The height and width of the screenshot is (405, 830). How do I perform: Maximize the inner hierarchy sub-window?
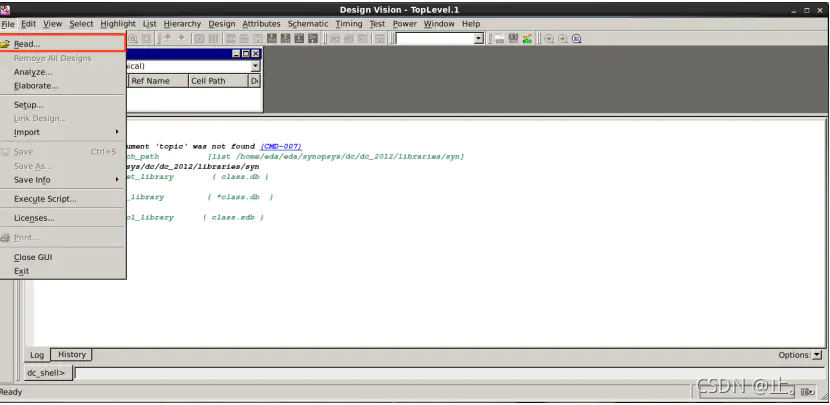(x=246, y=53)
